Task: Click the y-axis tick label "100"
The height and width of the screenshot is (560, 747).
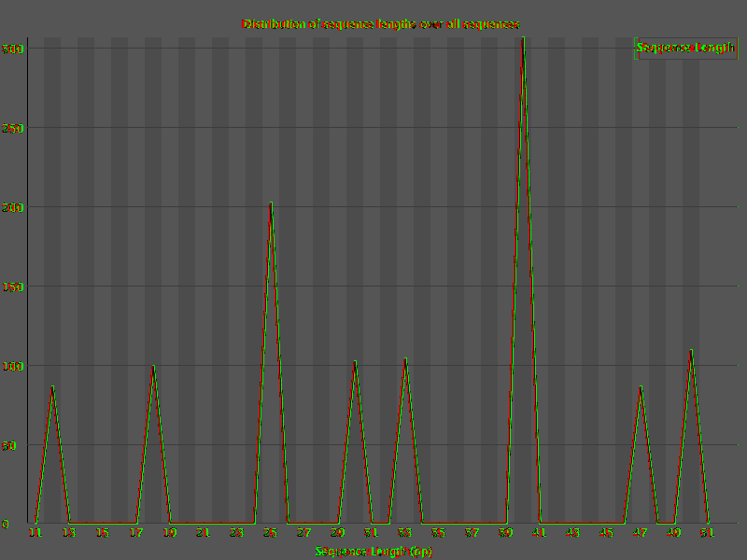Action: pos(12,366)
